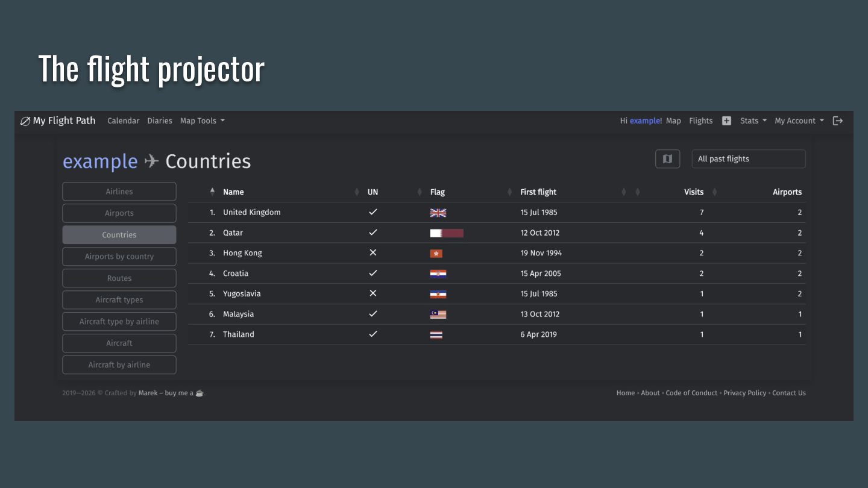Sort the table by the Visits column
Screen dimensions: 868x488
(x=694, y=192)
